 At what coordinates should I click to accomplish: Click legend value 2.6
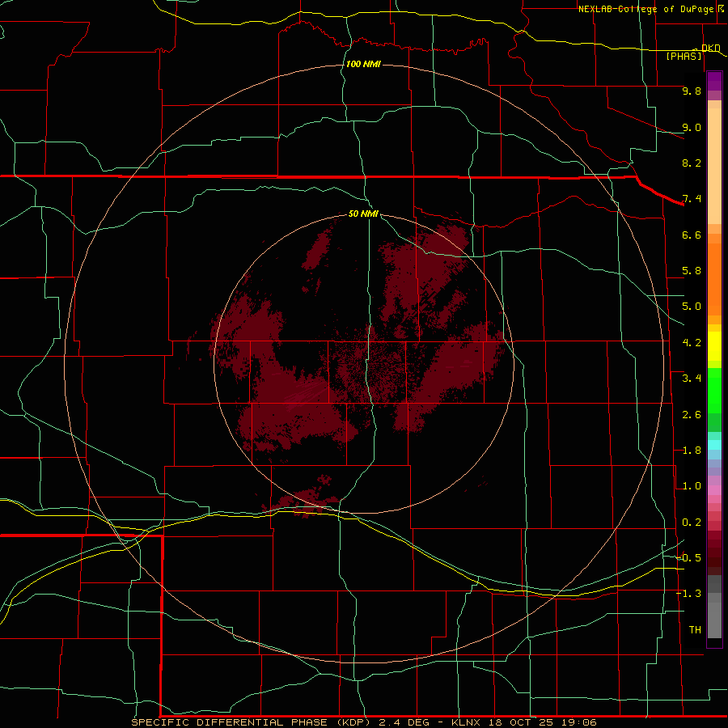pyautogui.click(x=692, y=415)
